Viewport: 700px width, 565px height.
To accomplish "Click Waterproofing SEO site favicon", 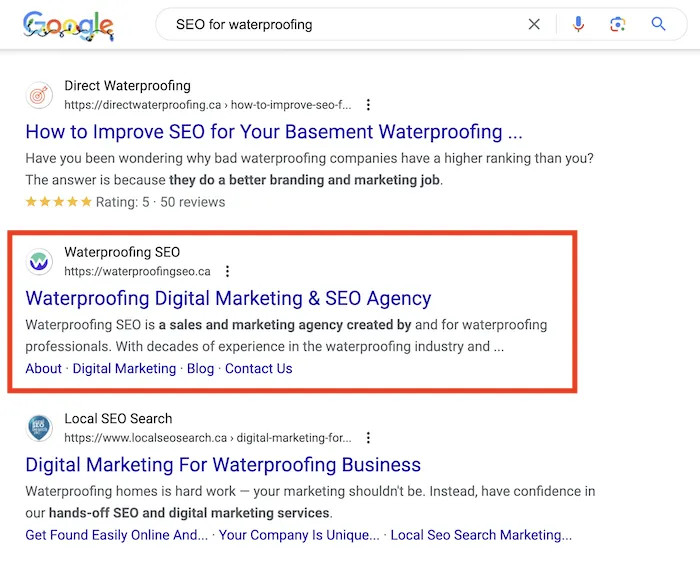I will (40, 262).
